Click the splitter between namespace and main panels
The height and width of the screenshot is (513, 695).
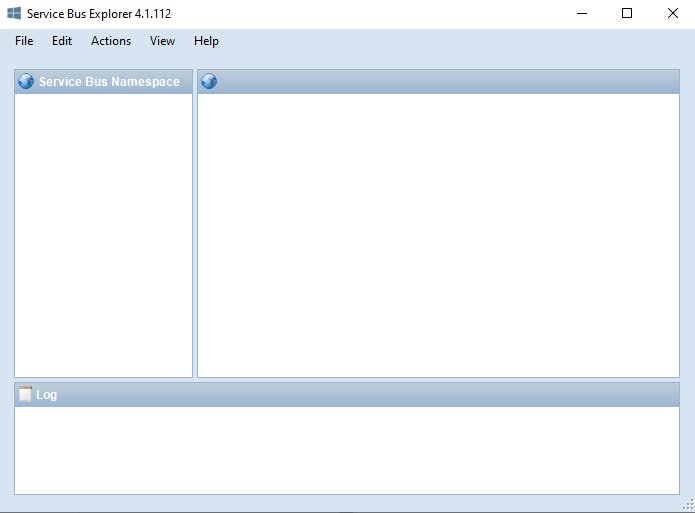click(x=195, y=235)
